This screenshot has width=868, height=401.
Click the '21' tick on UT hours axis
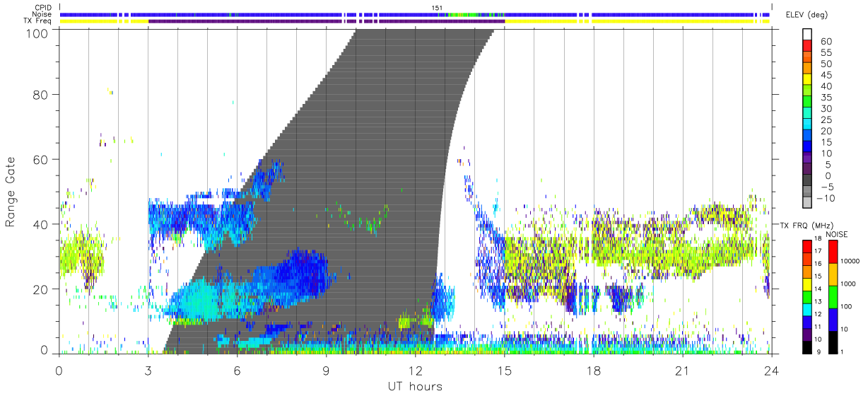(x=683, y=371)
